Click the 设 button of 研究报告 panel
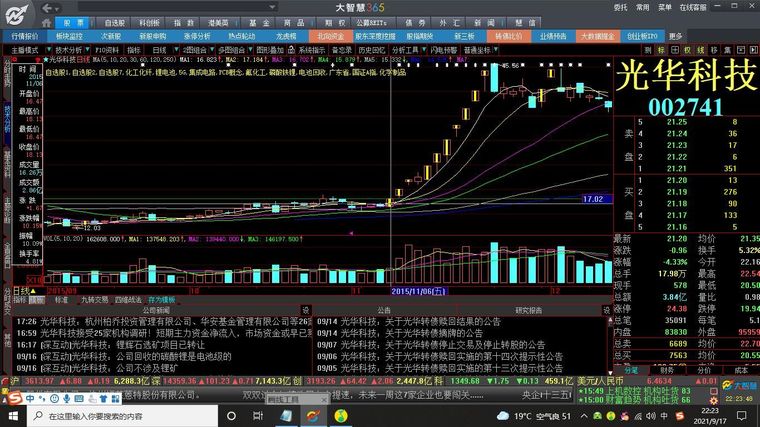Screen dimensions: 760x427 point(606,310)
